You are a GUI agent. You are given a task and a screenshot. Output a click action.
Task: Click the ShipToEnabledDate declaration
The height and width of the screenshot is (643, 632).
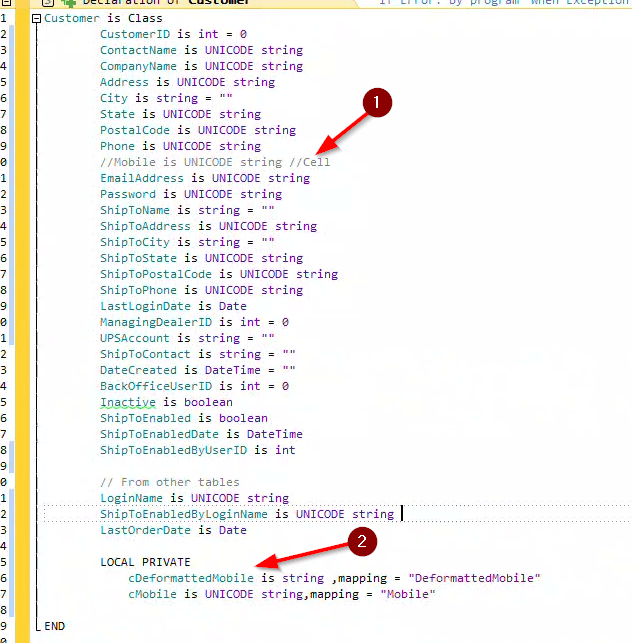[x=201, y=434]
